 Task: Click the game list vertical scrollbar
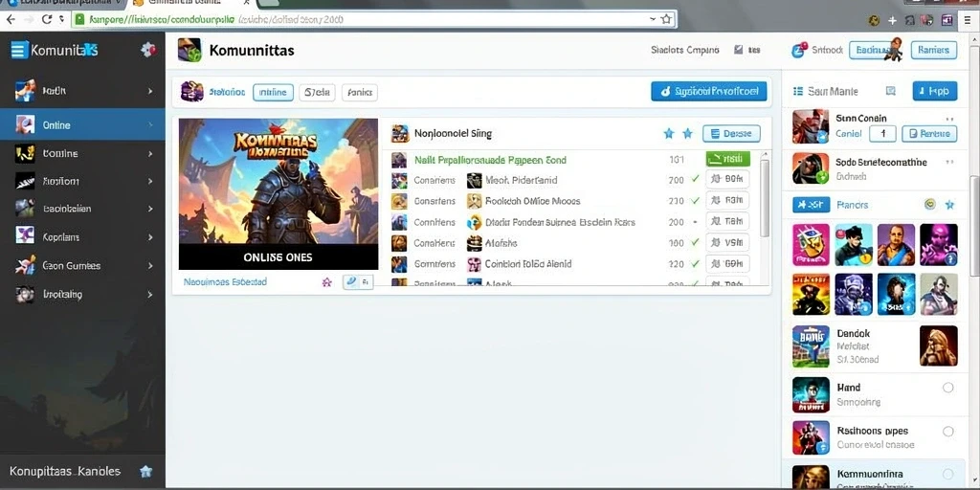coord(764,197)
